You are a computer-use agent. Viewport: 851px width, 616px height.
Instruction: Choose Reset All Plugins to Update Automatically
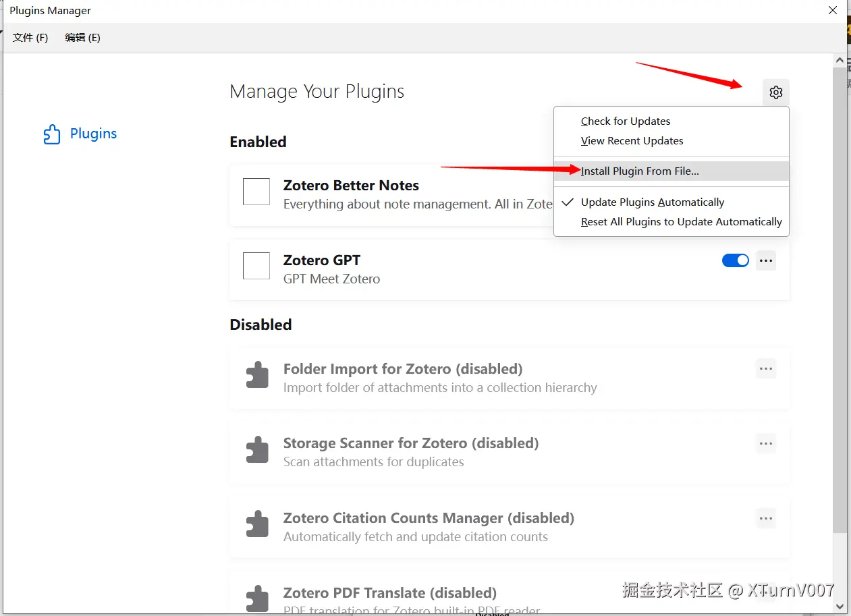671,222
